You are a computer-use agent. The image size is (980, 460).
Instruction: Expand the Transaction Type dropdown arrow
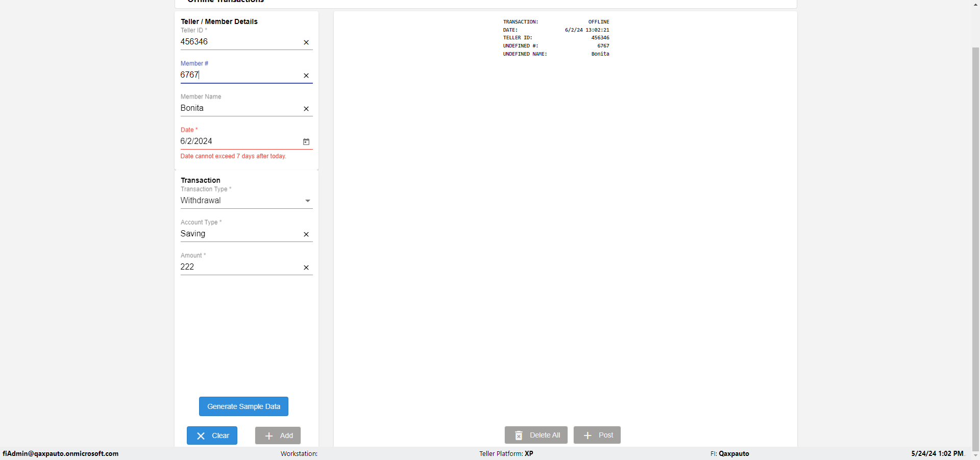(308, 201)
